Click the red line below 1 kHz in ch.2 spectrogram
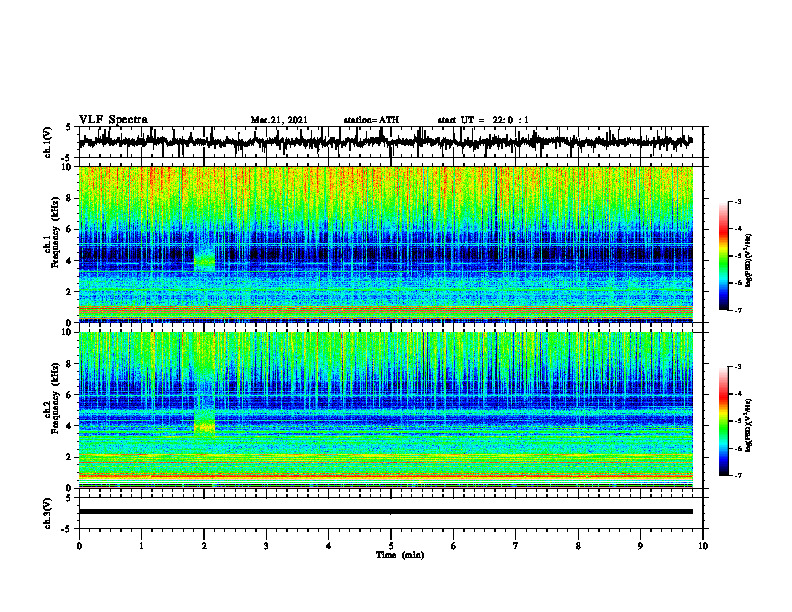This screenshot has height=612, width=792. (385, 476)
